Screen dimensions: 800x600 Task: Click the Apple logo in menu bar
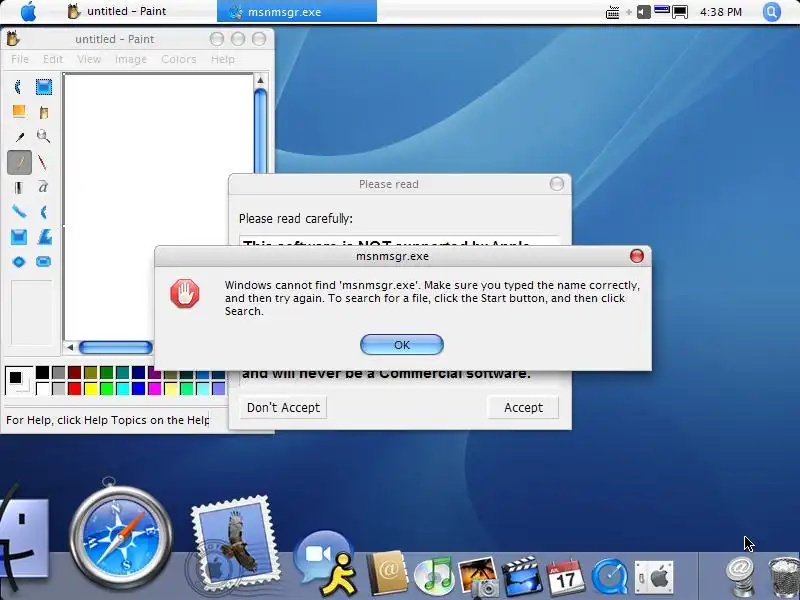point(29,11)
